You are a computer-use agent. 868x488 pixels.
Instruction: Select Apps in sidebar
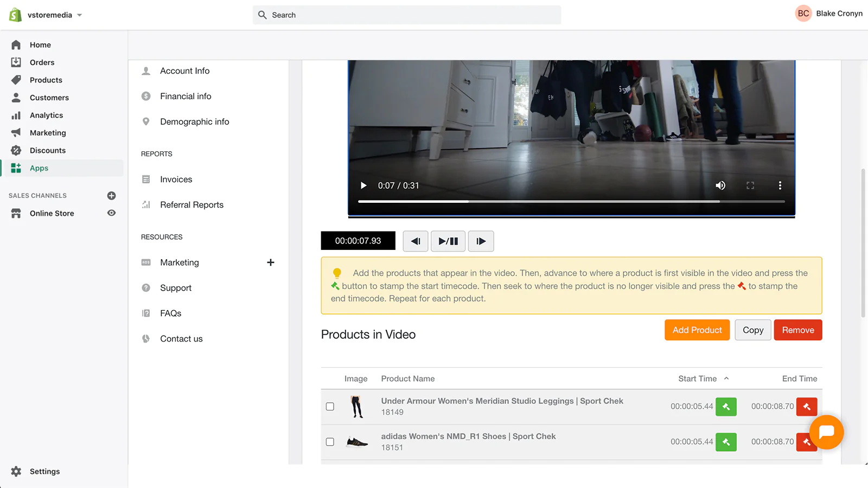tap(63, 168)
